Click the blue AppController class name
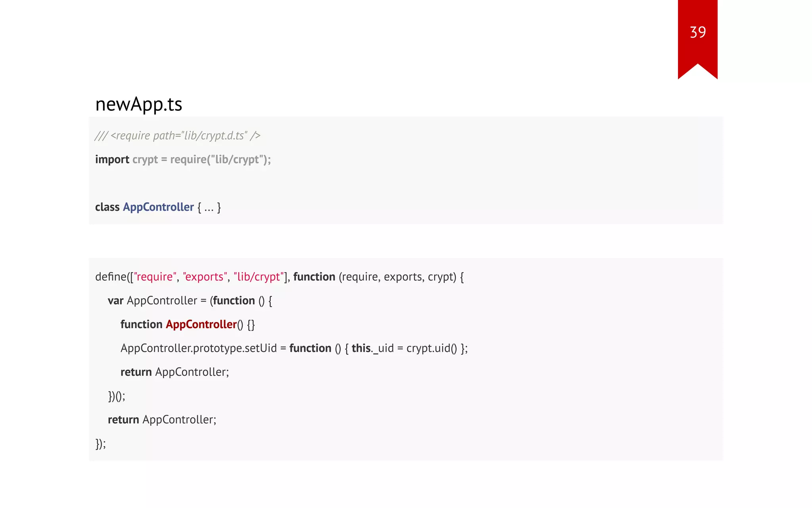Screen dimensions: 812x508 click(x=158, y=207)
